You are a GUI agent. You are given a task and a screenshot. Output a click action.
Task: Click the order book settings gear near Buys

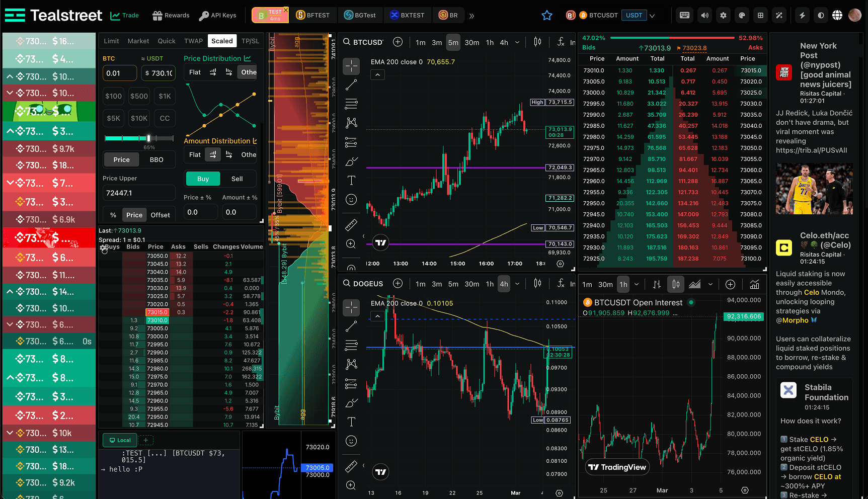tap(104, 248)
